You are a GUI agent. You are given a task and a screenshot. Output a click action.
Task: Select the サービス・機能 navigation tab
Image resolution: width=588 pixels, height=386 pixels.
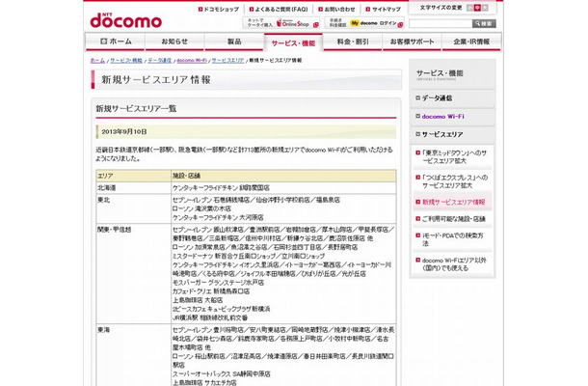click(293, 42)
